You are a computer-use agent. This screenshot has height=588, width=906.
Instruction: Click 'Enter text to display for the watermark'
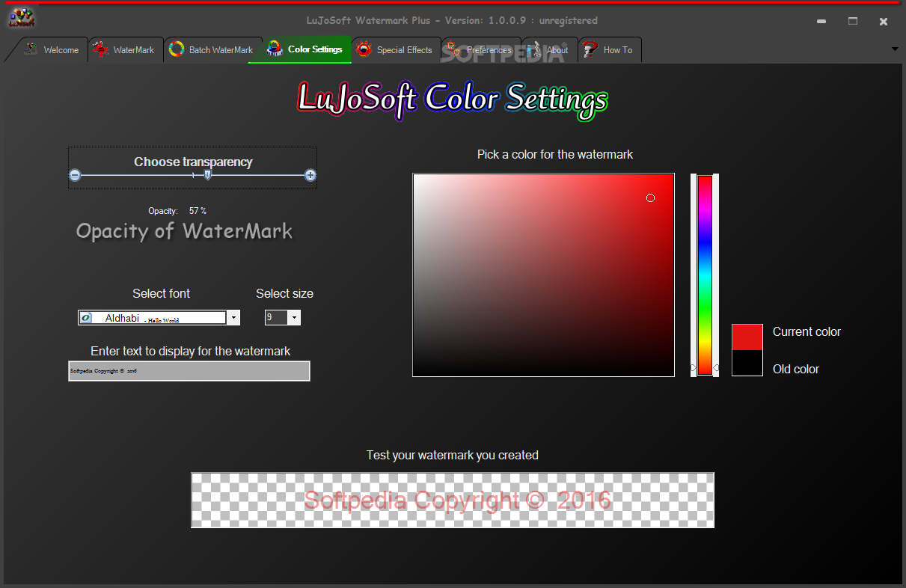click(x=191, y=351)
